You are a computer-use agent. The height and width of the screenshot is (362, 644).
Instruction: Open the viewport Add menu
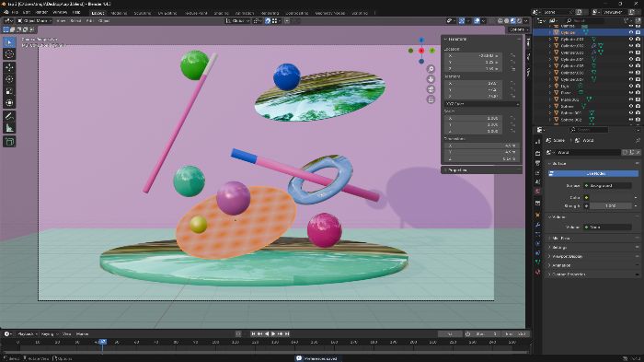point(90,20)
